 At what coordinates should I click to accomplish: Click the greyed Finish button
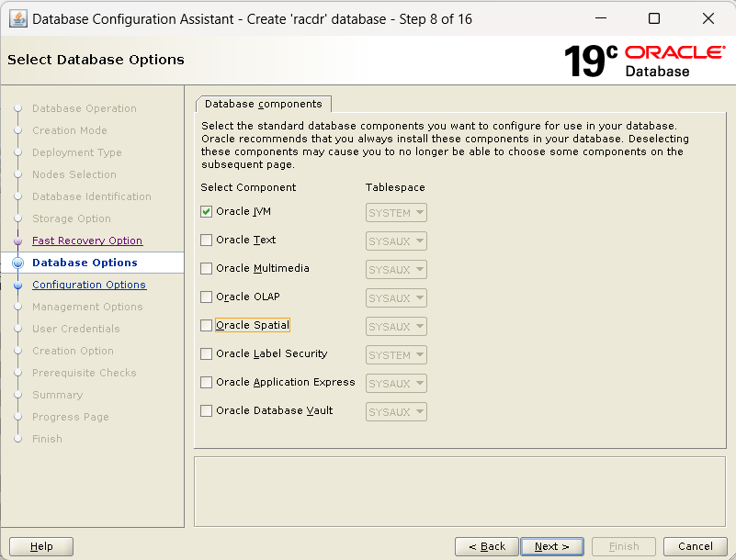[624, 546]
